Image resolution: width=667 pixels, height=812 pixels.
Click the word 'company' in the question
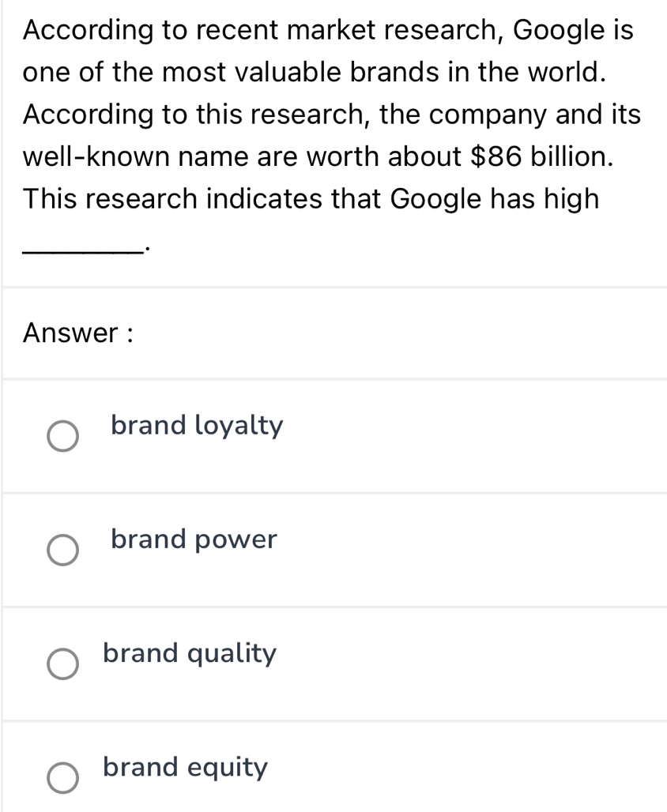(x=481, y=115)
